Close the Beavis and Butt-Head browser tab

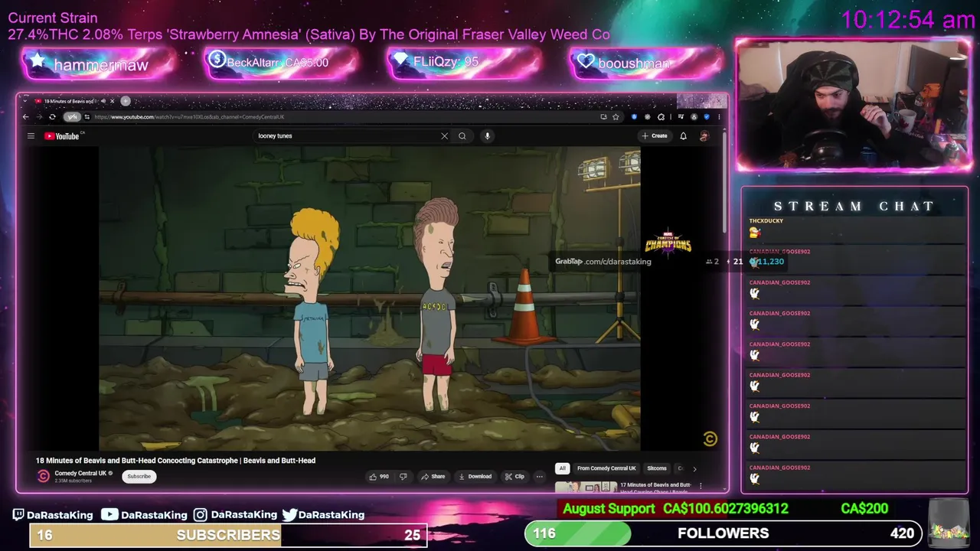tap(112, 101)
